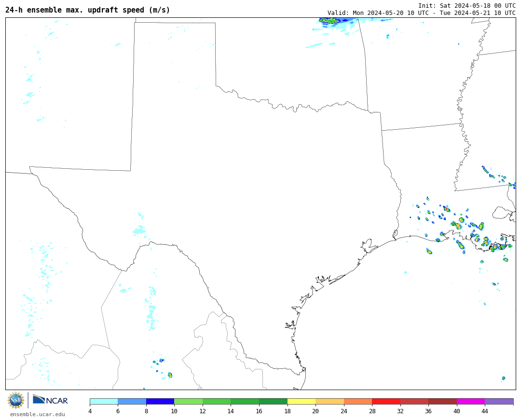Click the dark green 16-18 colorbar swatch
This screenshot has height=420, width=521.
pos(273,401)
